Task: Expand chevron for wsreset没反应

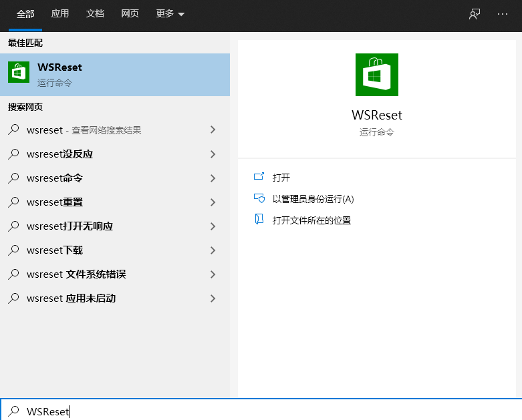Action: pyautogui.click(x=213, y=154)
